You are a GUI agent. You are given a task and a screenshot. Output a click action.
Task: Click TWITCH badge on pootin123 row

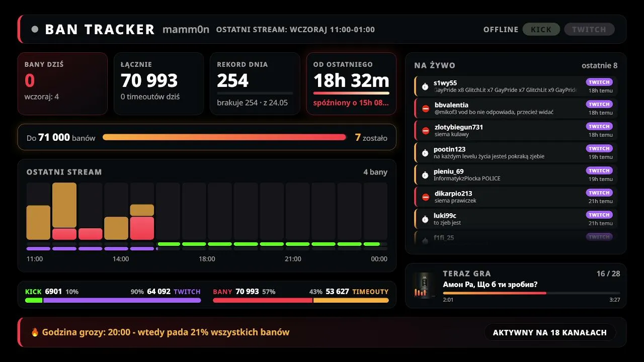tap(599, 148)
